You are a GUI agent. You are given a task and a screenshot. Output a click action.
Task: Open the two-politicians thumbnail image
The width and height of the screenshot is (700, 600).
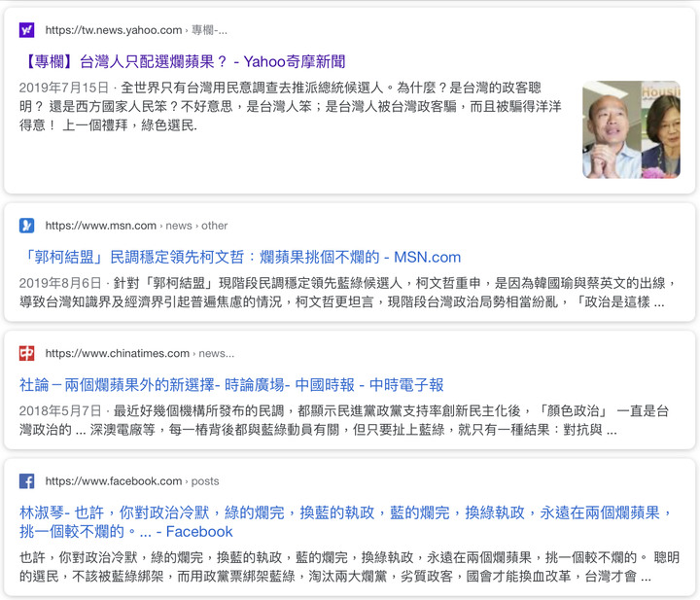click(x=631, y=129)
